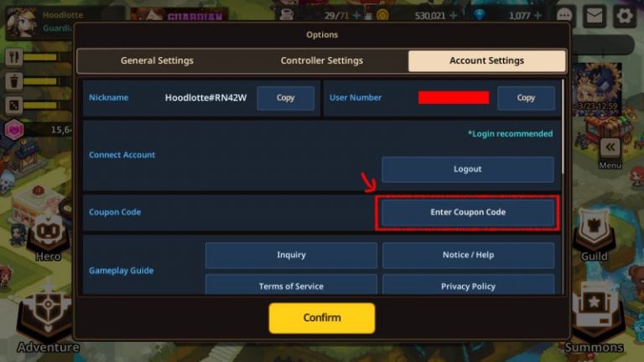This screenshot has height=362, width=644.
Task: Collapse the Menu double-chevron arrow
Action: pos(610,147)
